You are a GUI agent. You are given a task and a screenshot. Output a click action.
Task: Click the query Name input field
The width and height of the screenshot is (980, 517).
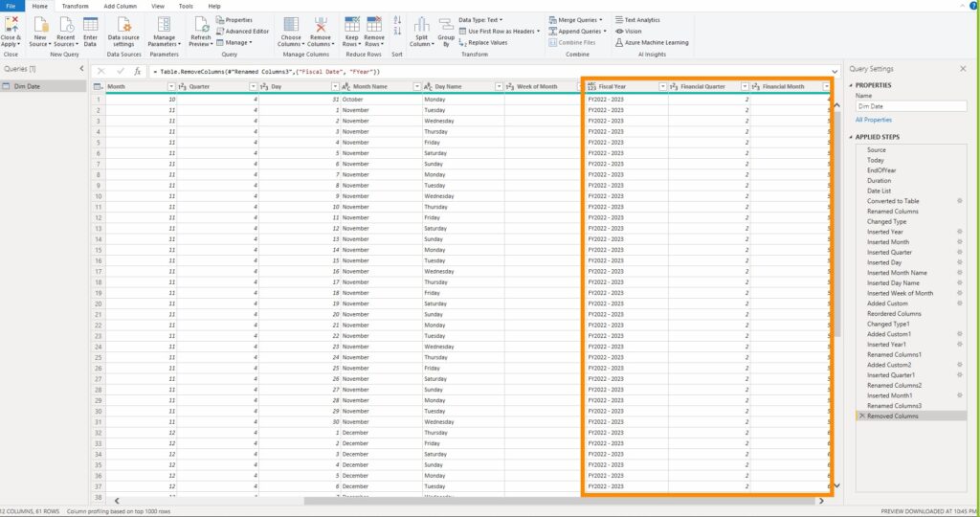click(x=911, y=106)
